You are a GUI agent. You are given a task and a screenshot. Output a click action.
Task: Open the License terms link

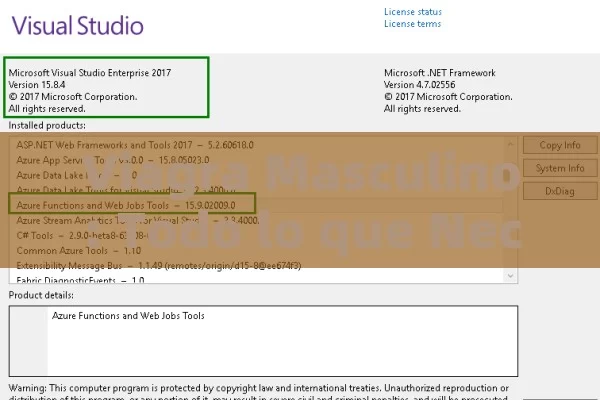coord(412,24)
